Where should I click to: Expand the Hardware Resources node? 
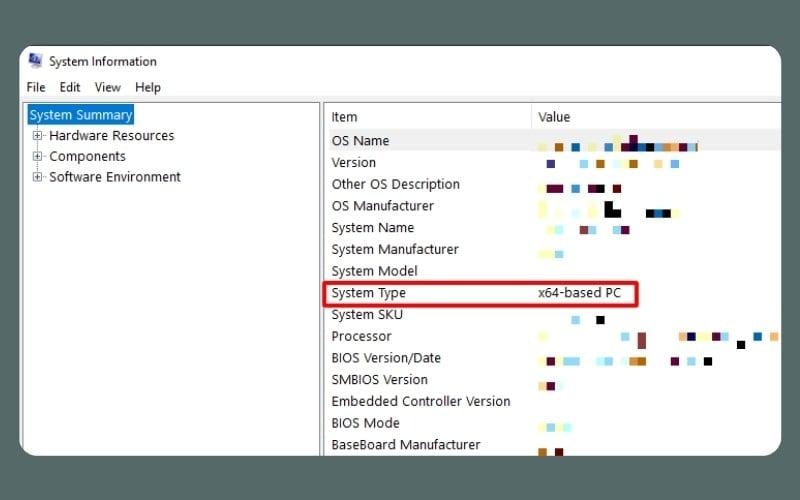pos(38,136)
